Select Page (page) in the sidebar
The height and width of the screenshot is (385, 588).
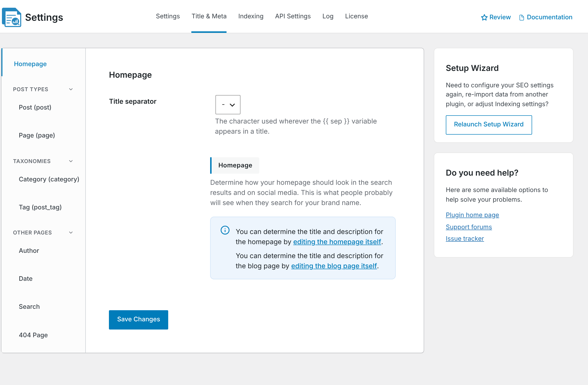pos(37,135)
